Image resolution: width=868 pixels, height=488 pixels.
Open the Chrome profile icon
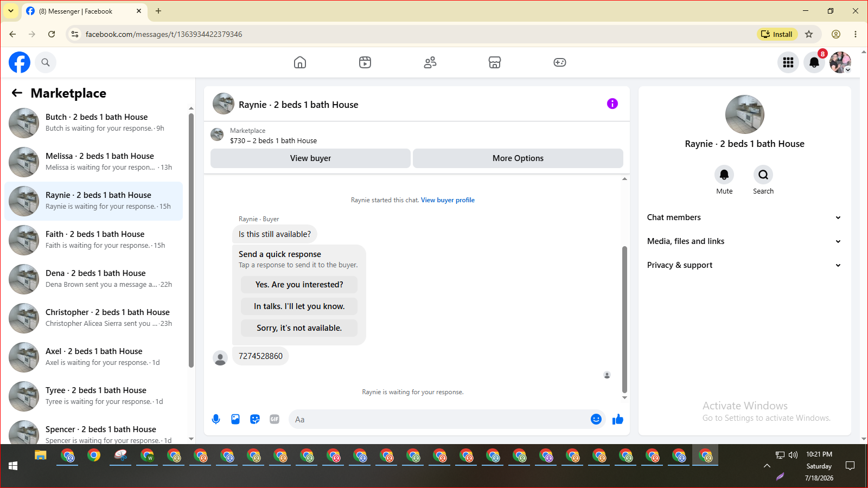[836, 34]
